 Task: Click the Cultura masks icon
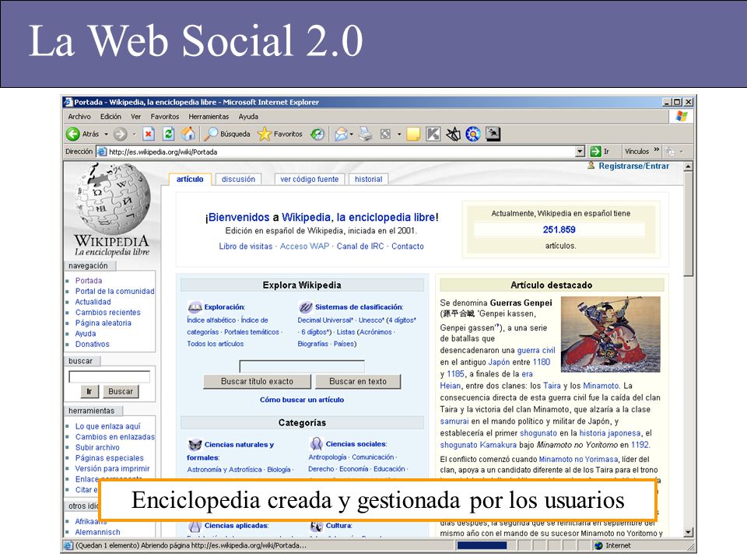click(x=317, y=526)
